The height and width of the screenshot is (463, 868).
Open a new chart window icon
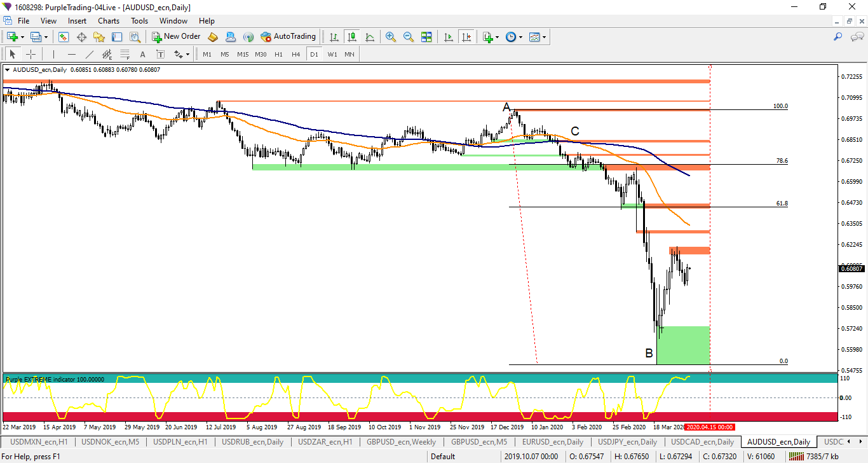coord(12,37)
